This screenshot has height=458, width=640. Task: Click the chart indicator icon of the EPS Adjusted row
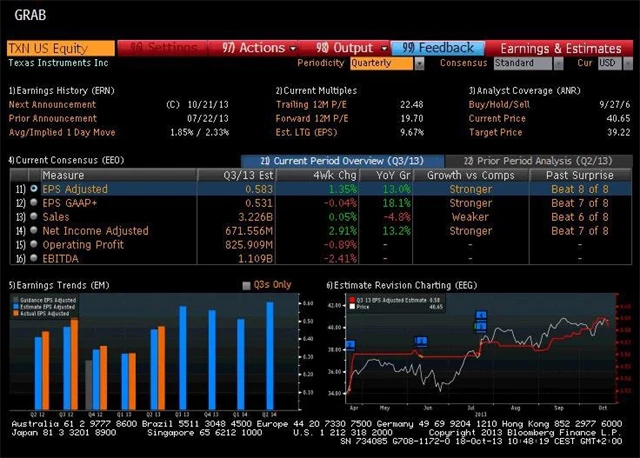coord(35,189)
